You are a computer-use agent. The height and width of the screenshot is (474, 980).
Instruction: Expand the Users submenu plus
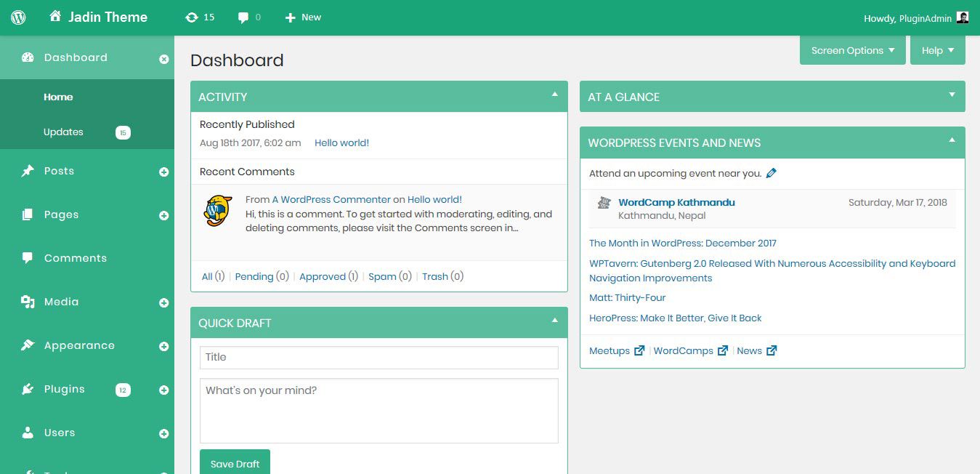[x=164, y=434]
